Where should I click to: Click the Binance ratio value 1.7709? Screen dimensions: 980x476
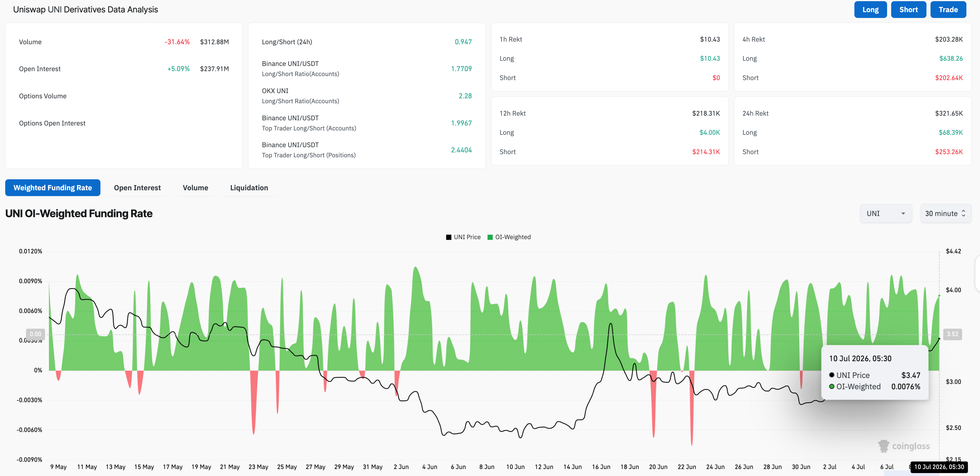click(461, 69)
